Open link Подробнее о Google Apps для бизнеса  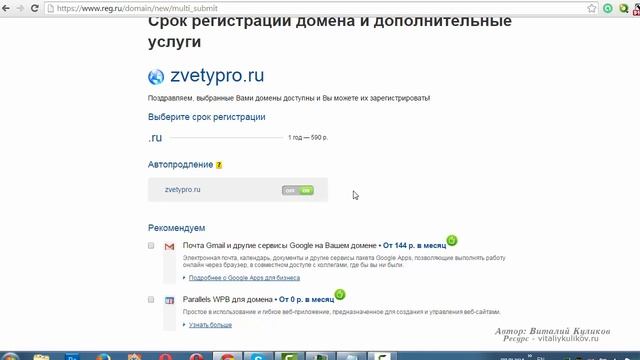244,278
